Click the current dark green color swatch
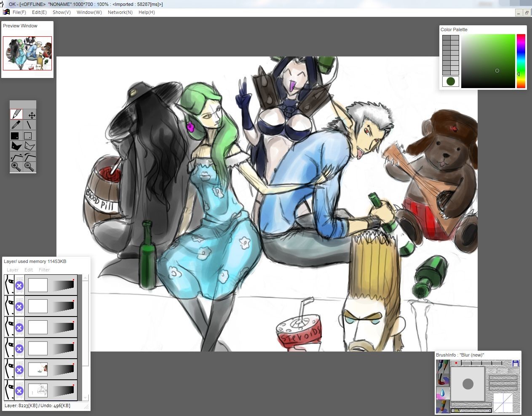Viewport: 532px width, 416px height. pos(451,81)
